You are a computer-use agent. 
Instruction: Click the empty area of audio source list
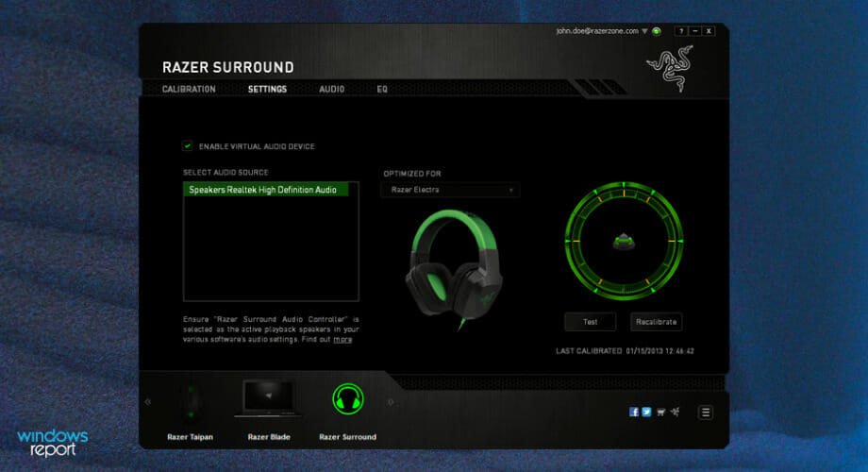tap(271, 248)
